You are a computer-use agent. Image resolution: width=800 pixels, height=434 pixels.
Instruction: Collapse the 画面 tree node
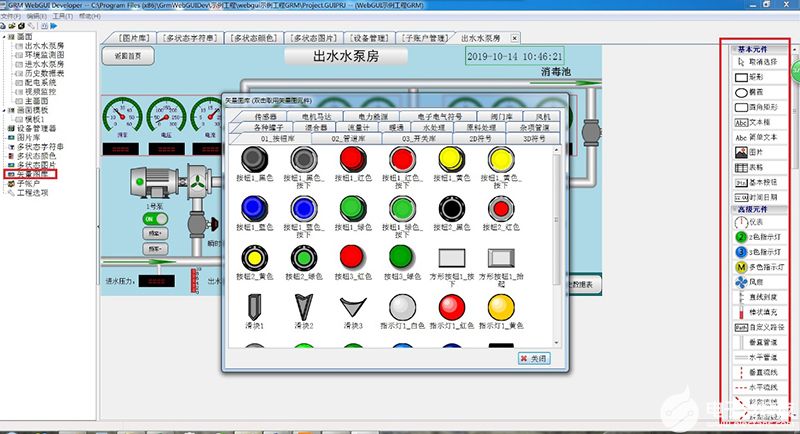(x=4, y=37)
